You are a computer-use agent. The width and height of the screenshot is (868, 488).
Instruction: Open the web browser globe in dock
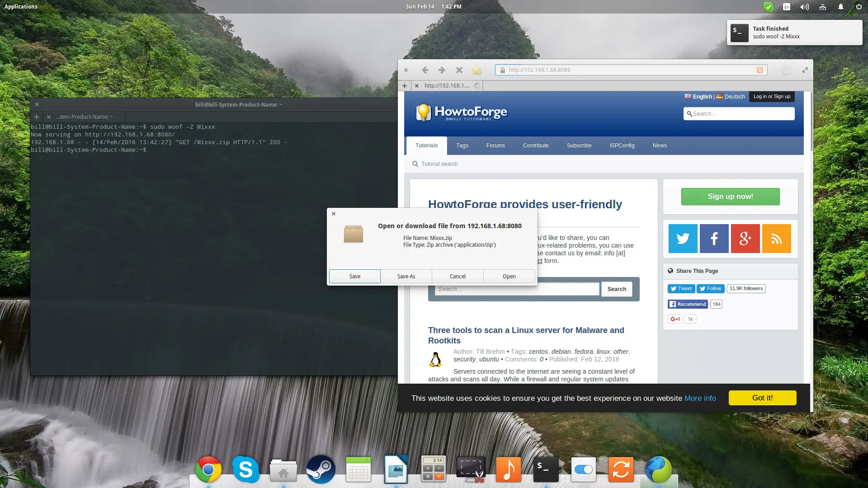[x=659, y=469]
